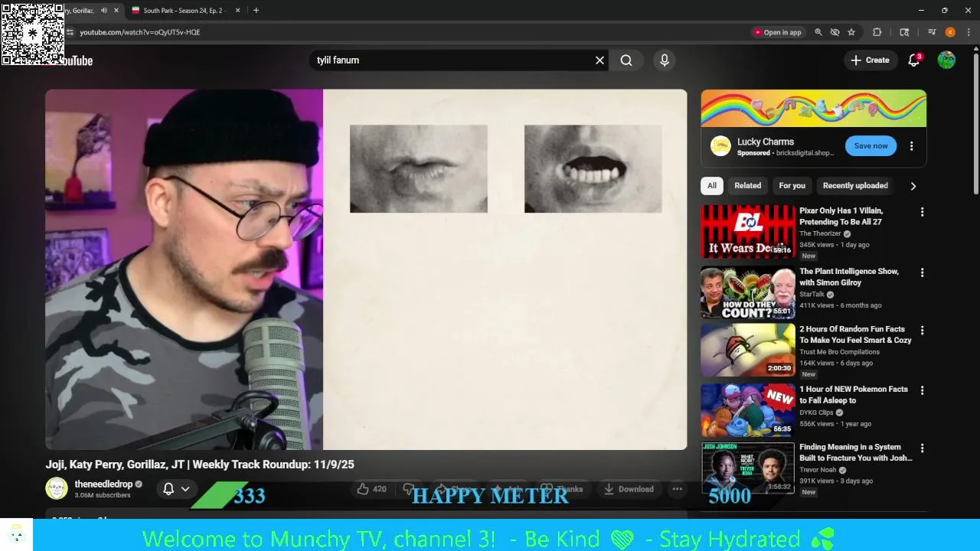
Task: Open The Plant Intelligence Show video title
Action: pos(849,277)
